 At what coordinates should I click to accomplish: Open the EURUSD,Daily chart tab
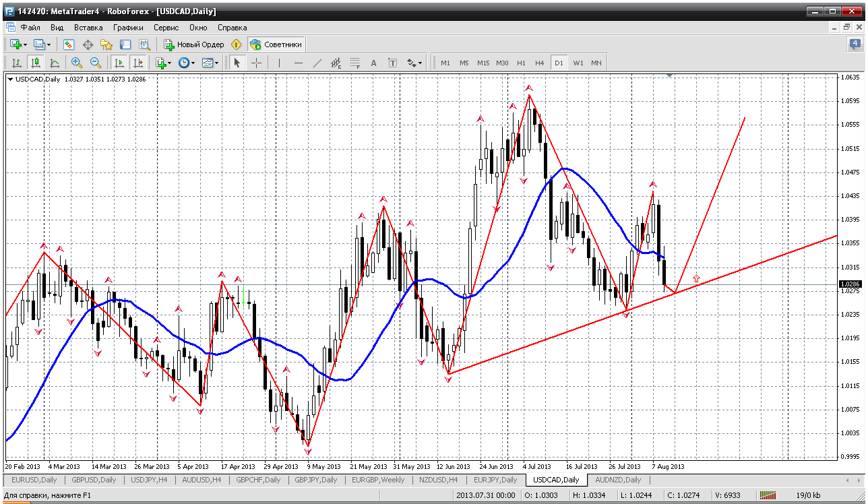click(x=34, y=480)
